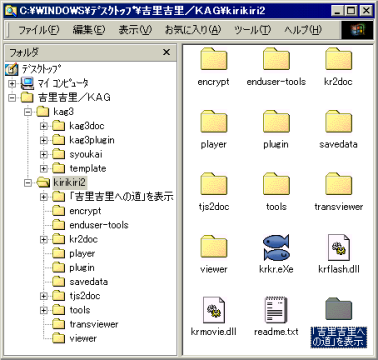Open the kr2doc folder icon in file pane
378x360 pixels.
click(x=339, y=59)
